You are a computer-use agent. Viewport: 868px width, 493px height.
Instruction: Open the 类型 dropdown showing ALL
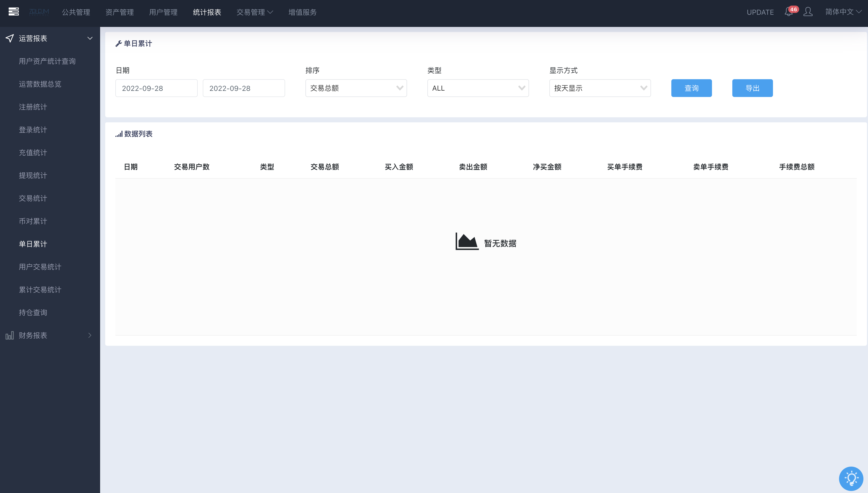pos(478,88)
